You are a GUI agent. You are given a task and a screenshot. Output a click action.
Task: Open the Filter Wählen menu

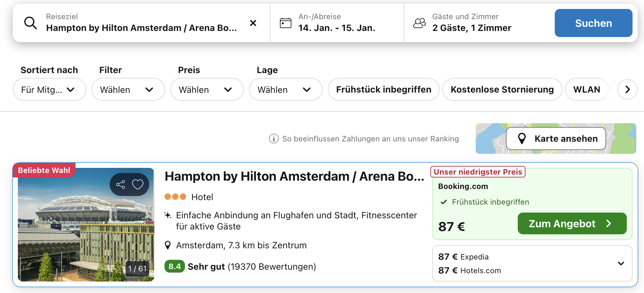click(x=128, y=89)
